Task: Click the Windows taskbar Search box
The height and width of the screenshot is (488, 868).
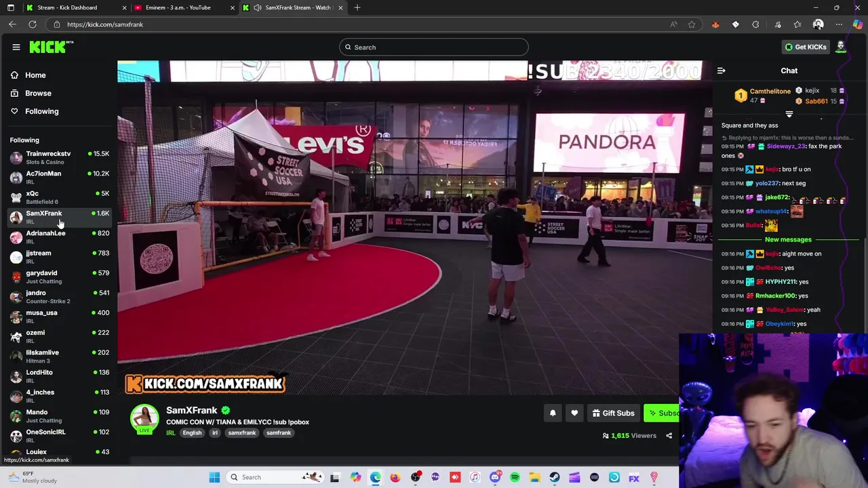Action: [275, 477]
